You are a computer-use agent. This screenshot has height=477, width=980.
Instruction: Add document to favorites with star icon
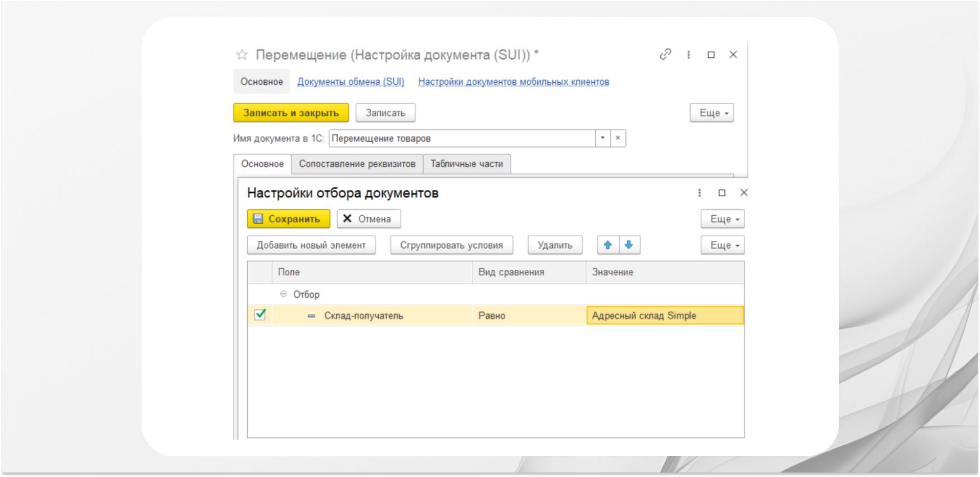tap(242, 55)
